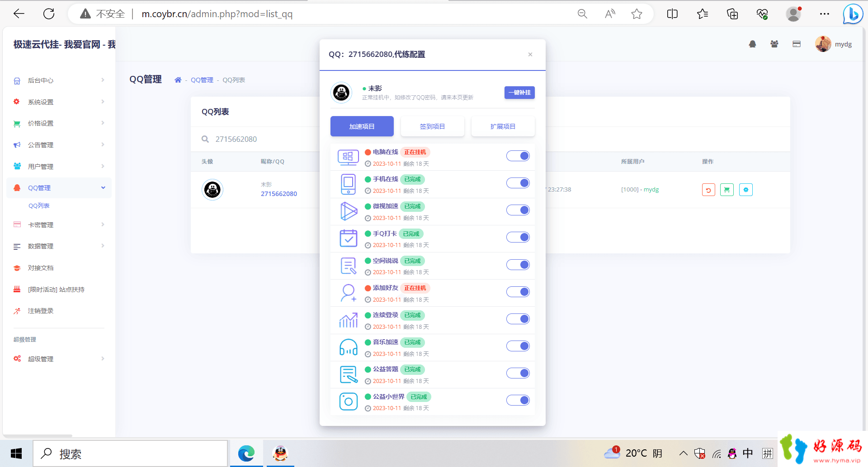Open the browser zoom icon
Image resolution: width=868 pixels, height=467 pixels.
(582, 14)
